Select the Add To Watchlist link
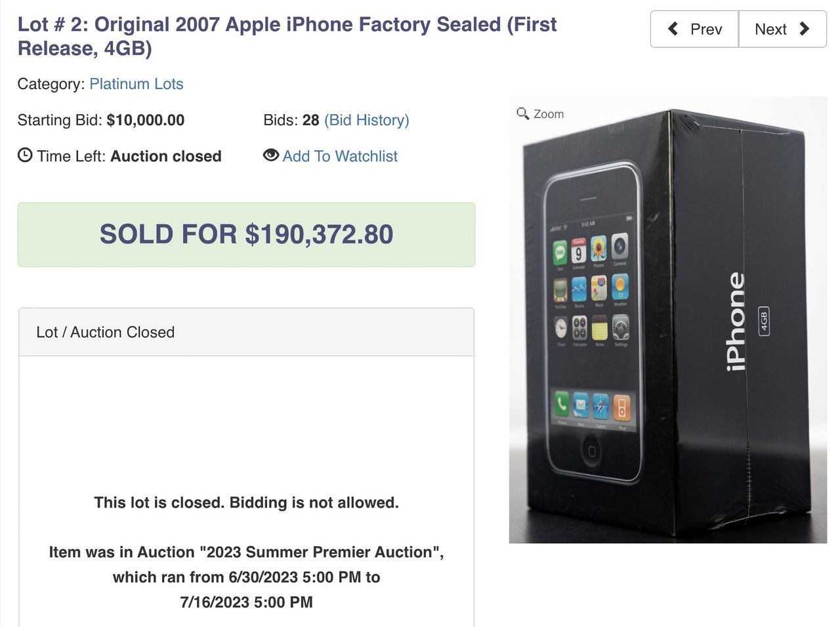The height and width of the screenshot is (627, 840). 340,156
